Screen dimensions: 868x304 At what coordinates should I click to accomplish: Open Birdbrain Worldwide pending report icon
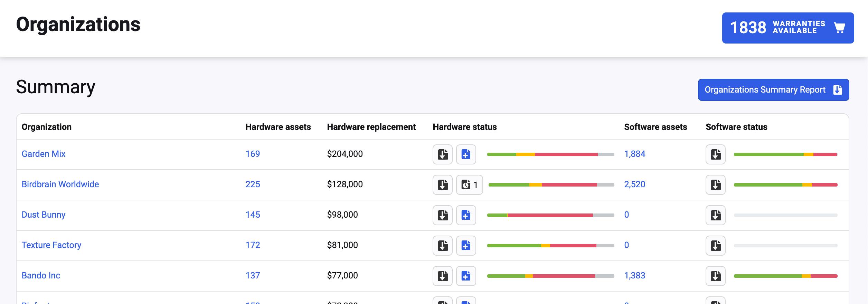pyautogui.click(x=469, y=185)
